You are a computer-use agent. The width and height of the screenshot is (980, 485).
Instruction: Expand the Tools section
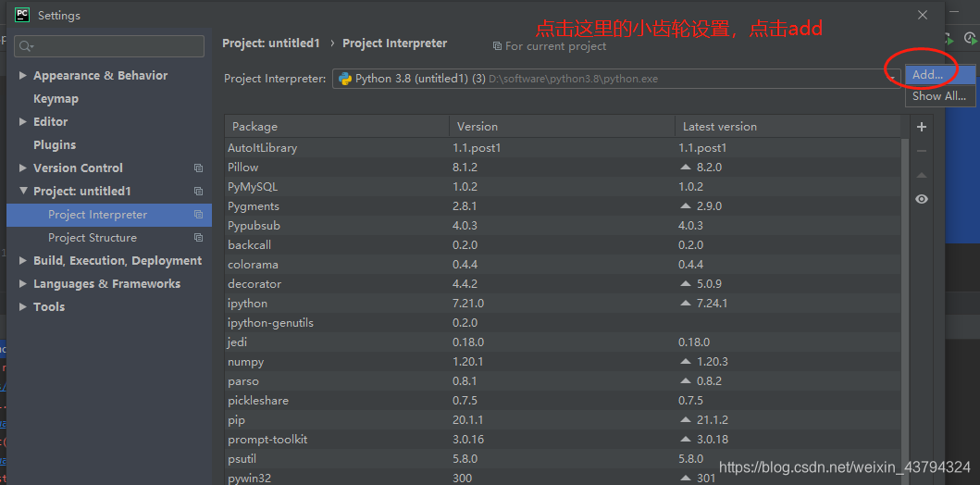coord(23,307)
